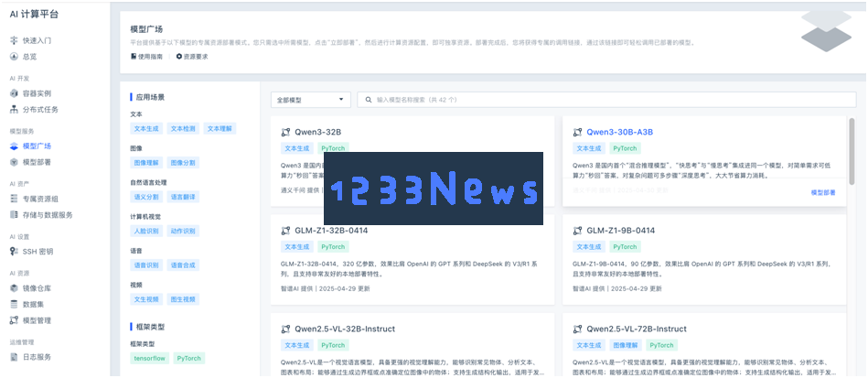Filter by 语言翻译 tag

183,197
